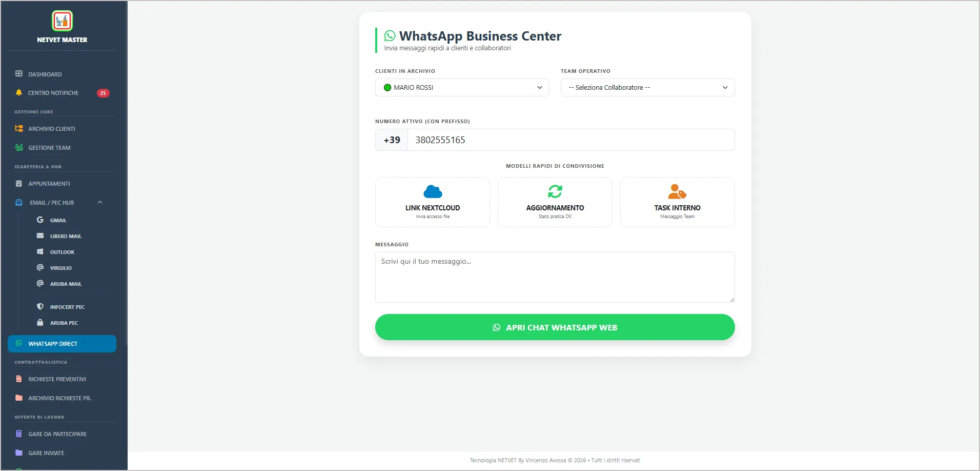Go to Centro Notifiche
This screenshot has width=980, height=471.
tap(62, 93)
